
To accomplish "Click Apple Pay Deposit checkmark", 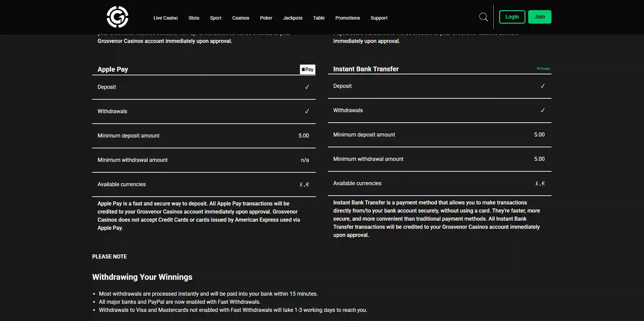I will point(307,87).
